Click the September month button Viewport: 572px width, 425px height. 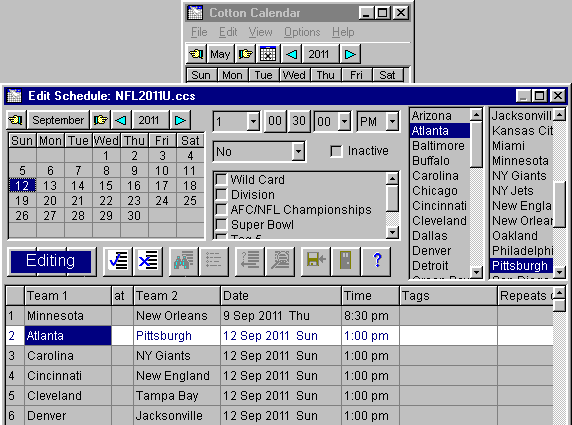58,120
